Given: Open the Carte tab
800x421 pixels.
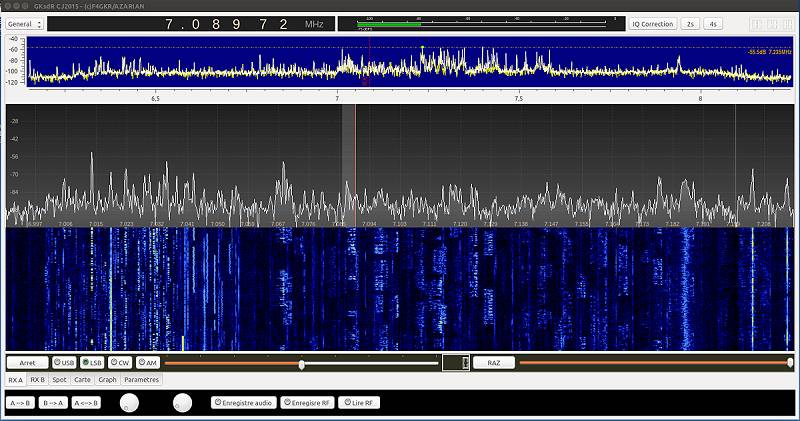Looking at the screenshot, I should pyautogui.click(x=83, y=380).
